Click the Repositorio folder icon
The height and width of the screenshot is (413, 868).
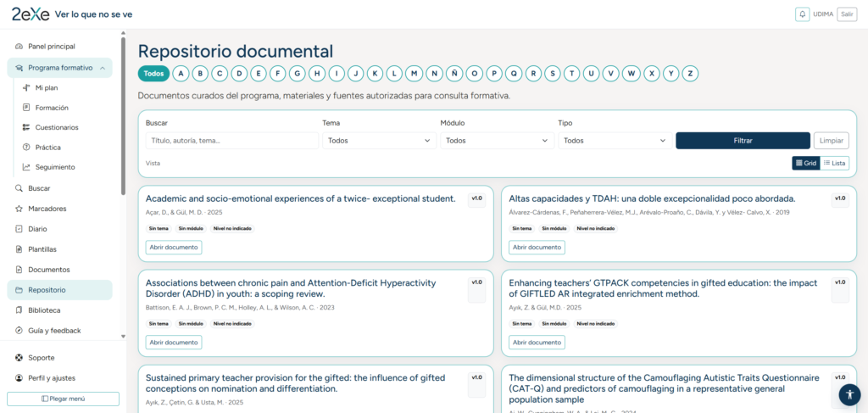click(x=19, y=290)
